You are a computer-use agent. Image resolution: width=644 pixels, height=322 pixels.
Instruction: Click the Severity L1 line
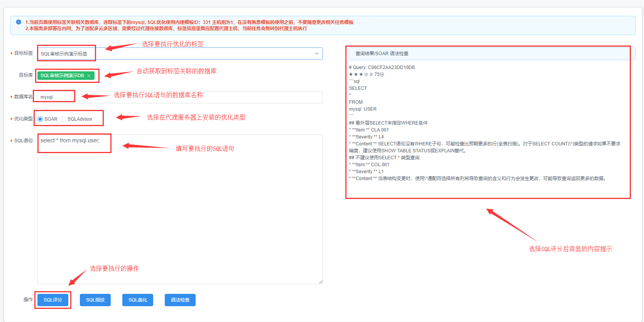tap(367, 172)
